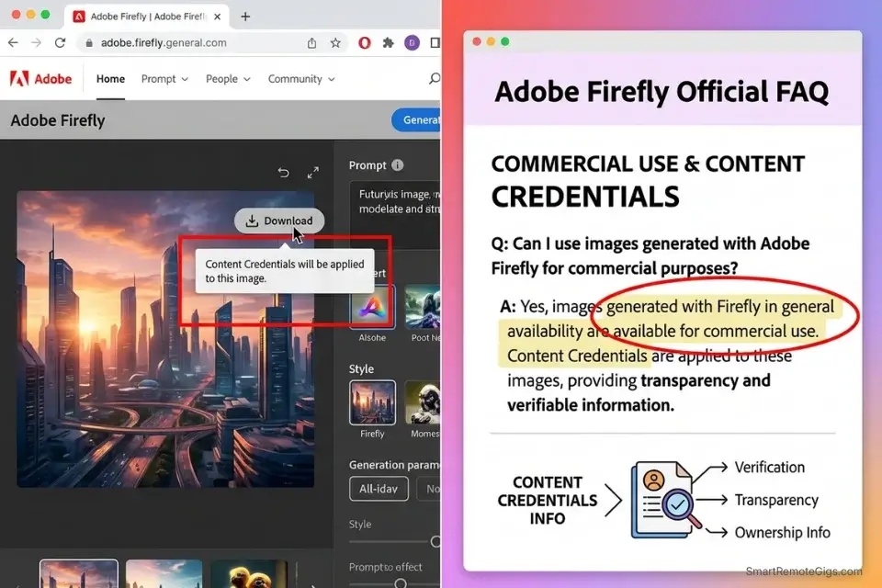Image resolution: width=882 pixels, height=588 pixels.
Task: Click the share icon in the address bar
Action: [x=311, y=43]
